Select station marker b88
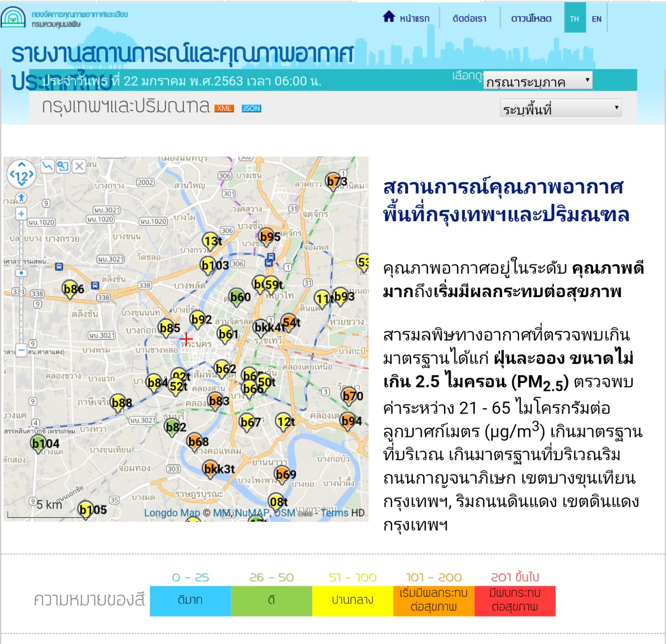This screenshot has width=666, height=644. tap(119, 402)
